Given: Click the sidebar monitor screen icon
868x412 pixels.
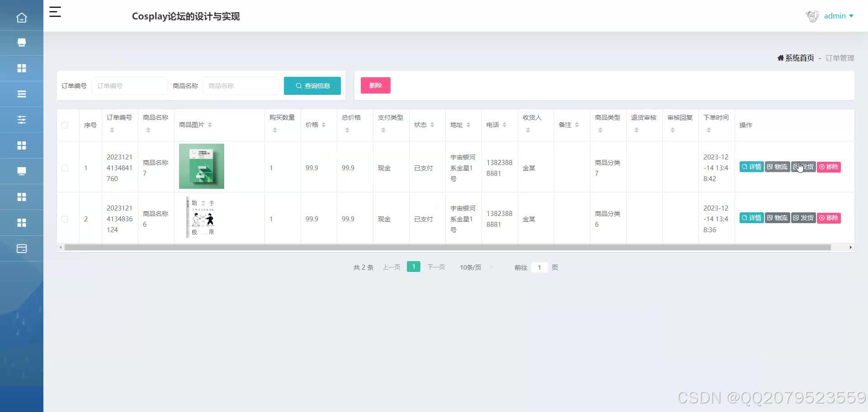Looking at the screenshot, I should (21, 171).
